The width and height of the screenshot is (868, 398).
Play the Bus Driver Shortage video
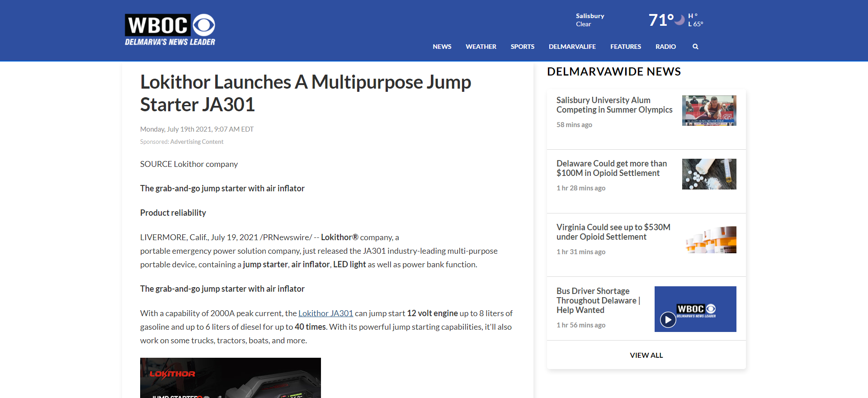pos(668,320)
